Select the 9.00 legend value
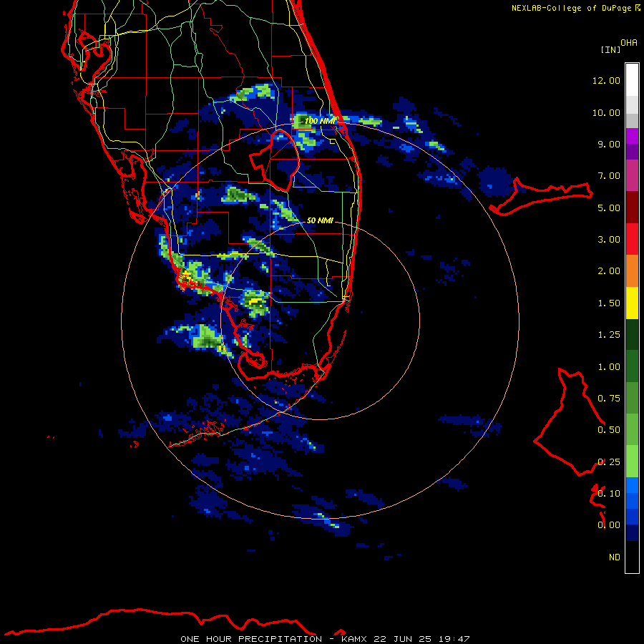The height and width of the screenshot is (644, 644). pos(609,144)
